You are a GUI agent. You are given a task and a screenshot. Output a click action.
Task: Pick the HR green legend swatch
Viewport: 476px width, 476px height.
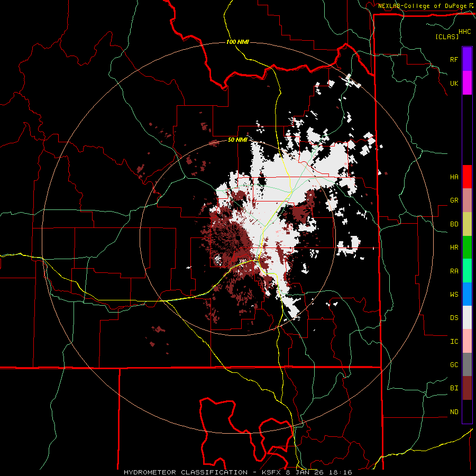(x=467, y=248)
